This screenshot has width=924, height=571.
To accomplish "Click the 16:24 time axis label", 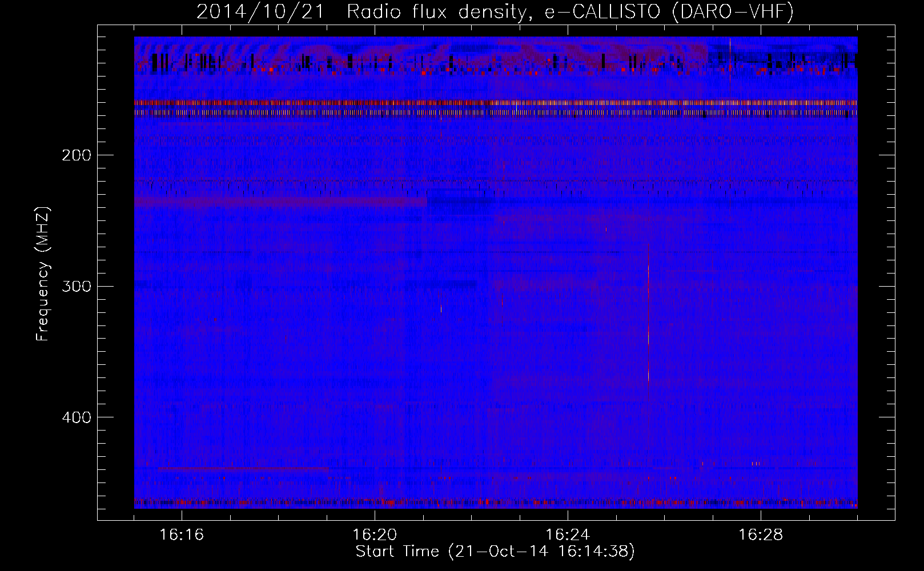I will click(x=568, y=535).
